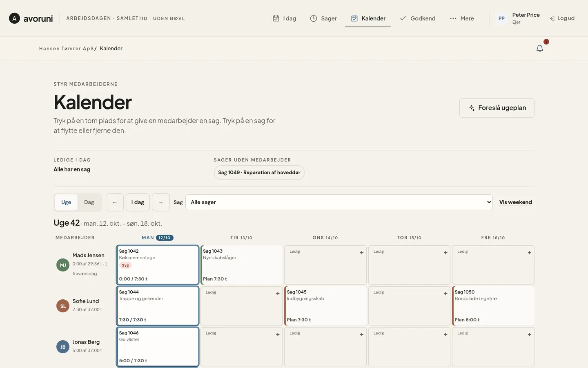Click Foreslå ugeplan button

click(x=497, y=108)
